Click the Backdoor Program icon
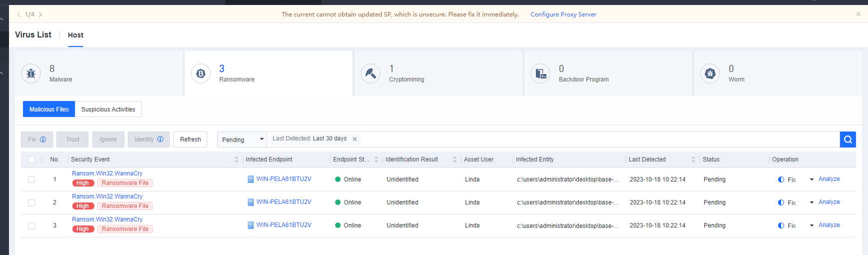Image resolution: width=868 pixels, height=255 pixels. [540, 73]
